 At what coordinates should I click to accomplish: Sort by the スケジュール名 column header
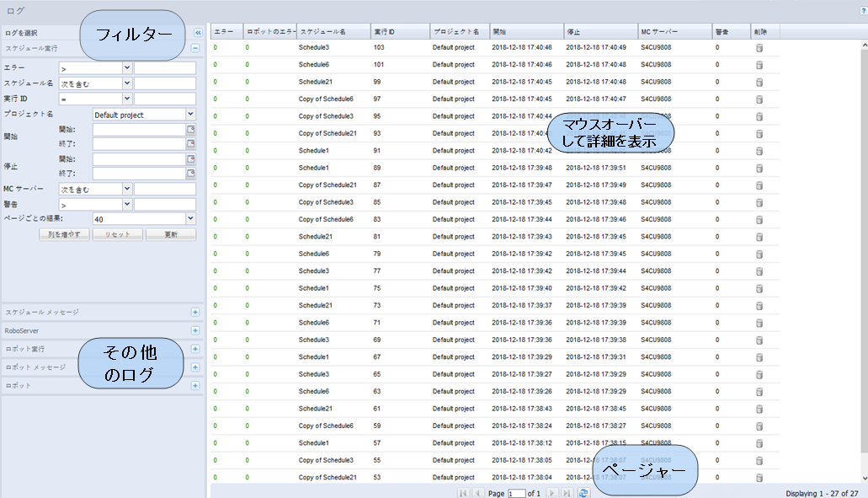click(x=332, y=31)
